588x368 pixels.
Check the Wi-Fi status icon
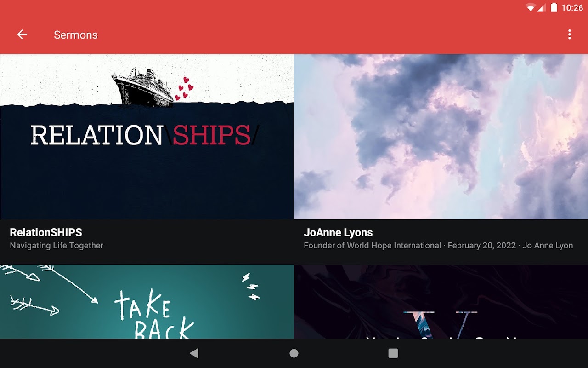coord(531,8)
